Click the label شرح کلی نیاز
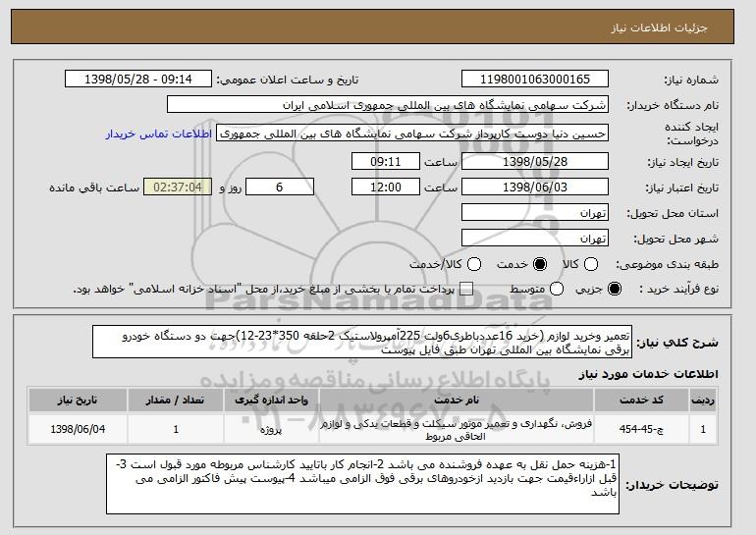Image resolution: width=756 pixels, height=535 pixels. tap(677, 343)
